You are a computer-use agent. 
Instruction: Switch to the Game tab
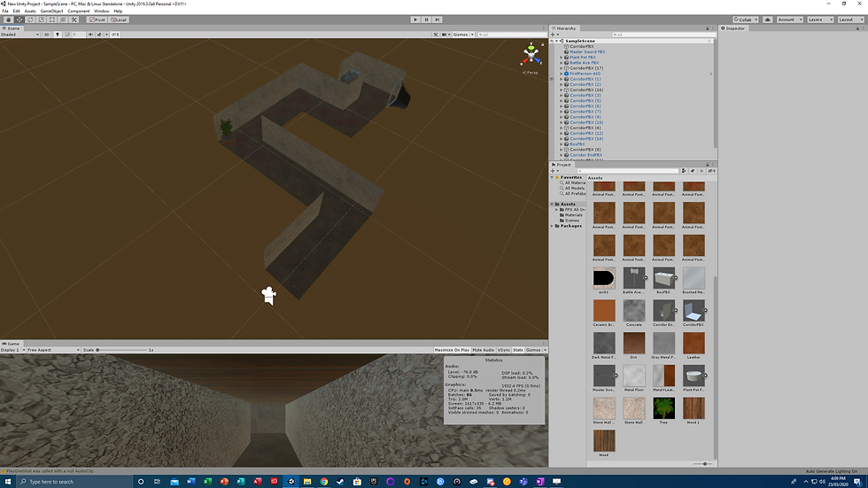(x=11, y=344)
